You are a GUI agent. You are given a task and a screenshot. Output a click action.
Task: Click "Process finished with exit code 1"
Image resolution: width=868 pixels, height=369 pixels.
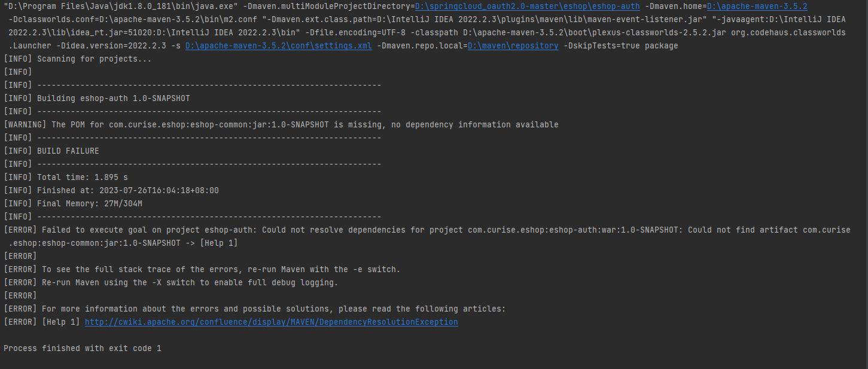pyautogui.click(x=82, y=349)
